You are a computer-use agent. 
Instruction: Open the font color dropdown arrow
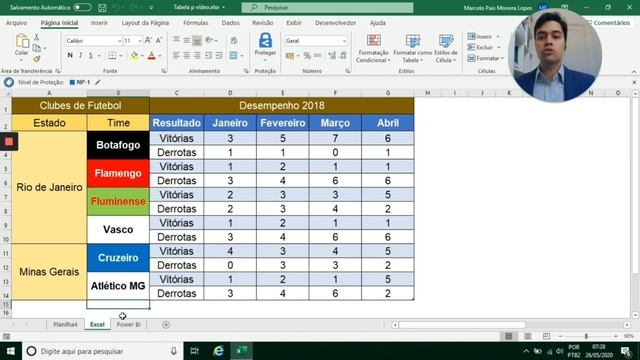(x=160, y=56)
